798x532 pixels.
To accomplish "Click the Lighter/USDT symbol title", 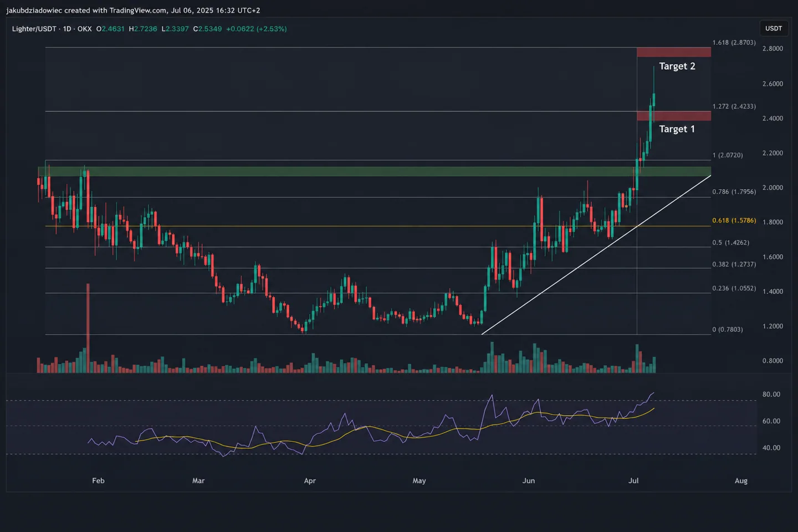I will coord(34,29).
